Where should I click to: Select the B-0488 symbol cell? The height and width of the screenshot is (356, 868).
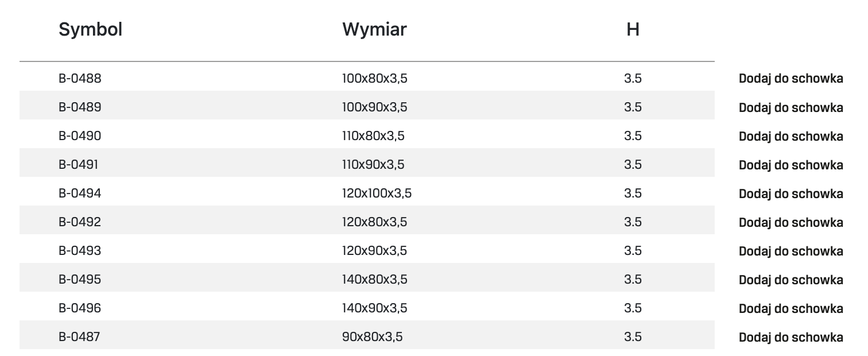pyautogui.click(x=80, y=79)
